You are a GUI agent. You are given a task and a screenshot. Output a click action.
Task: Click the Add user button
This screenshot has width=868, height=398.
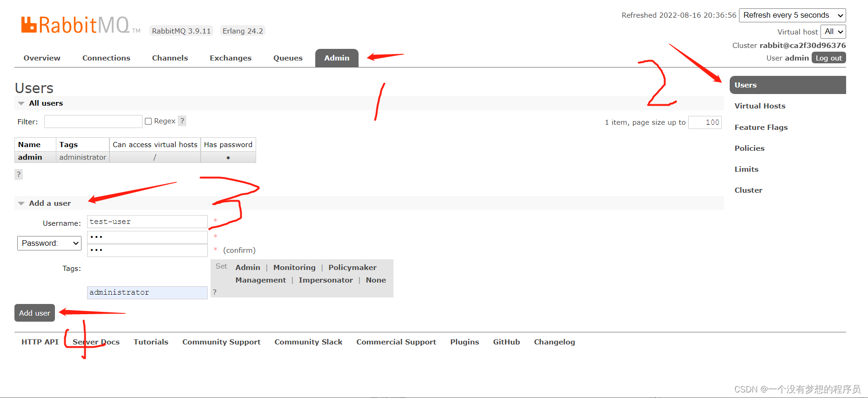point(34,313)
